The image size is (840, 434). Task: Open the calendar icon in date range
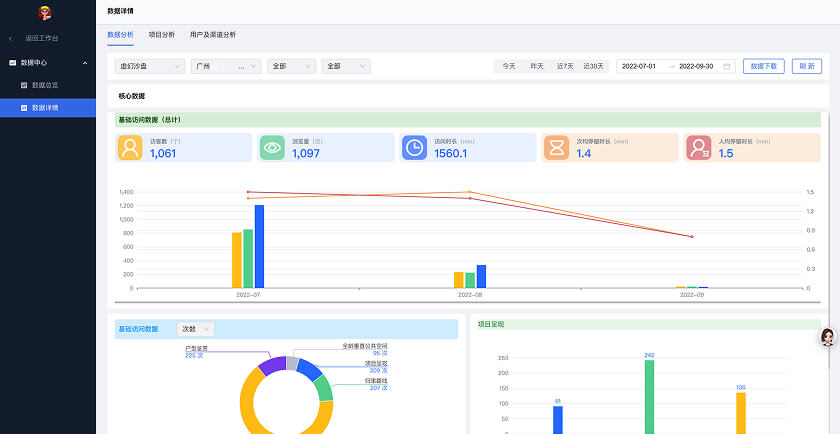click(x=726, y=66)
